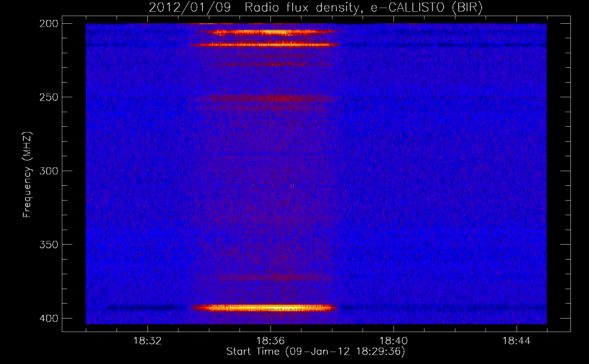Click the 200 frequency tick label

48,24
